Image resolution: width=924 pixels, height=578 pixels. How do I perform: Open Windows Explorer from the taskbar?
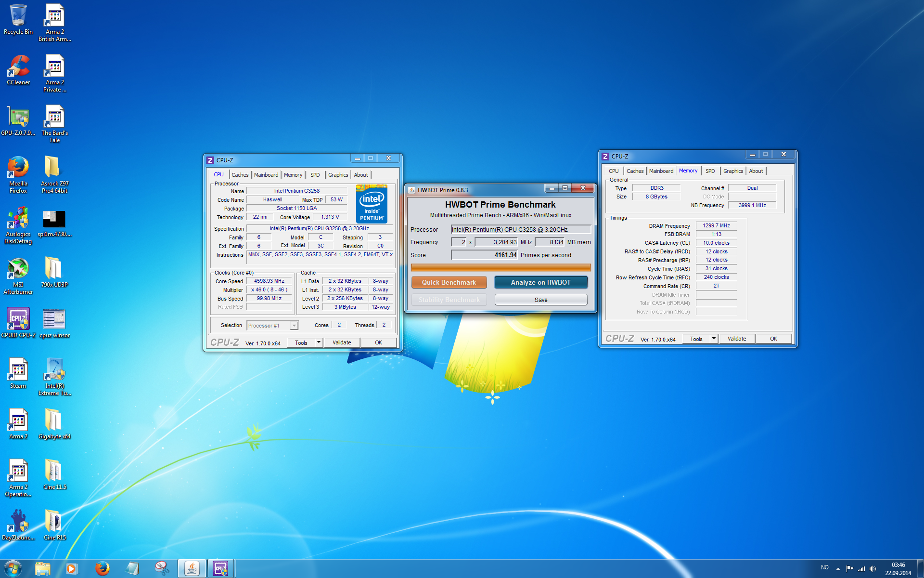pyautogui.click(x=43, y=568)
